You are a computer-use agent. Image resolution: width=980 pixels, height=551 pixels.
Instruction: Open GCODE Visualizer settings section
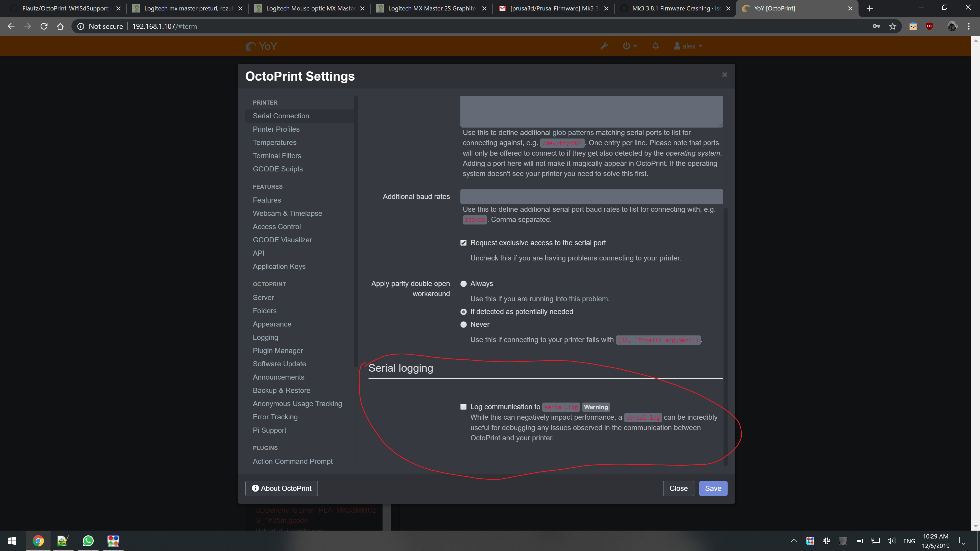click(299, 240)
